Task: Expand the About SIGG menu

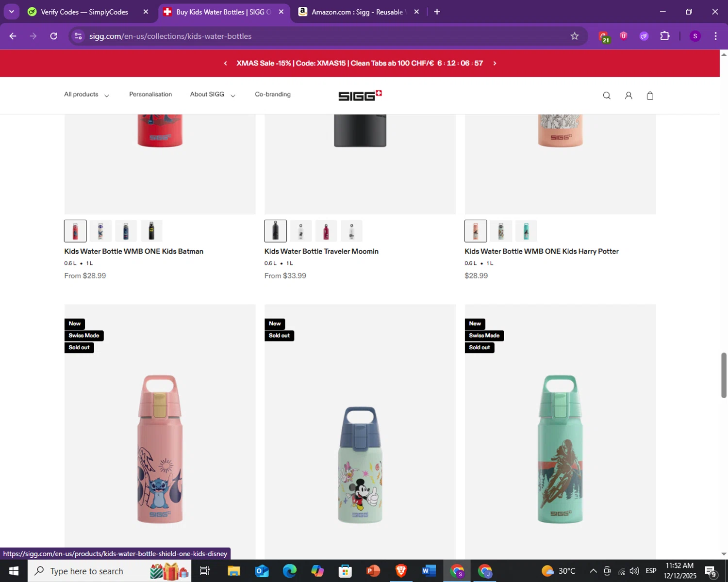Action: click(213, 95)
